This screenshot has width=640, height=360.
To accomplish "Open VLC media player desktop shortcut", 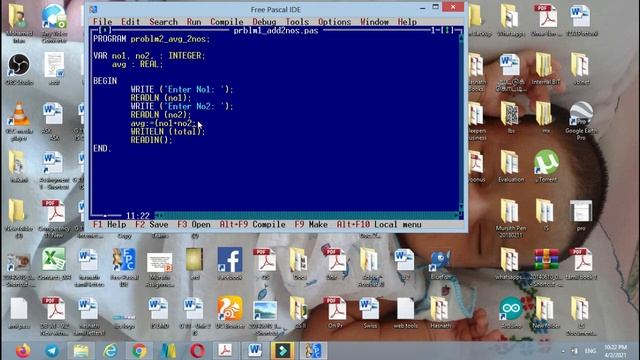I will (x=19, y=121).
